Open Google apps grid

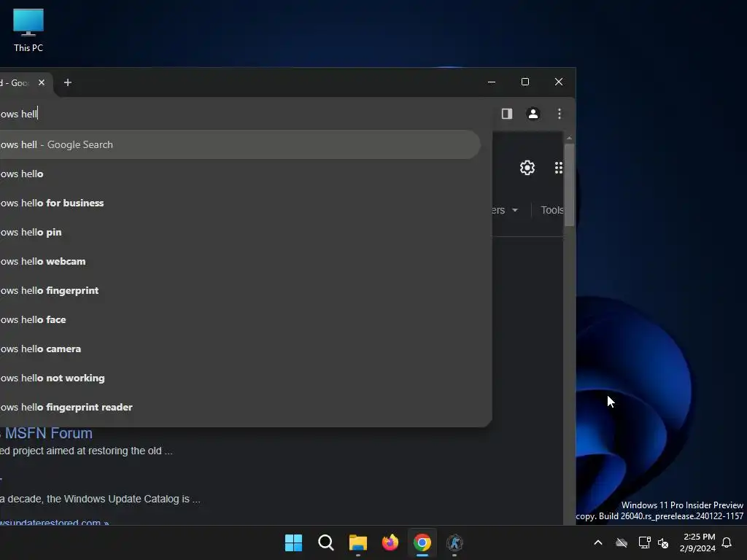coord(558,168)
